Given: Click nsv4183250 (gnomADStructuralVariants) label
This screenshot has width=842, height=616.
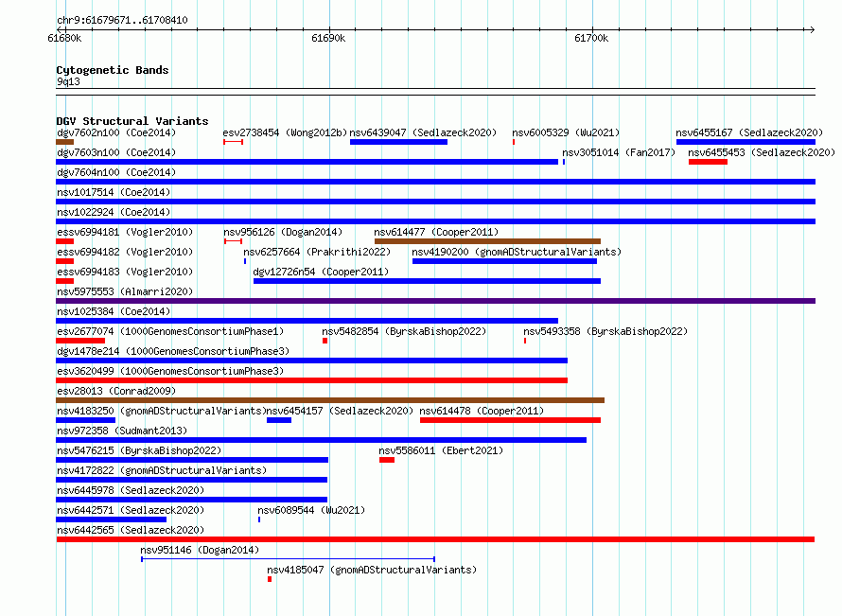Looking at the screenshot, I should [161, 411].
